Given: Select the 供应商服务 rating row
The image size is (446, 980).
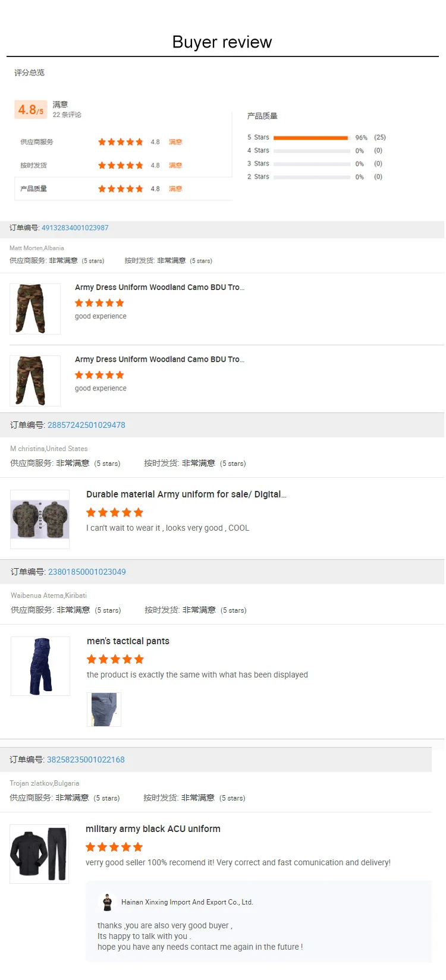Looking at the screenshot, I should tap(123, 142).
